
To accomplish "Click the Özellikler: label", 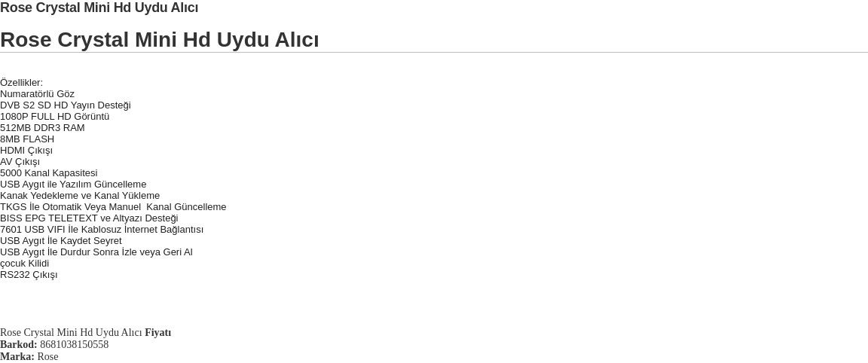I will [x=22, y=83].
